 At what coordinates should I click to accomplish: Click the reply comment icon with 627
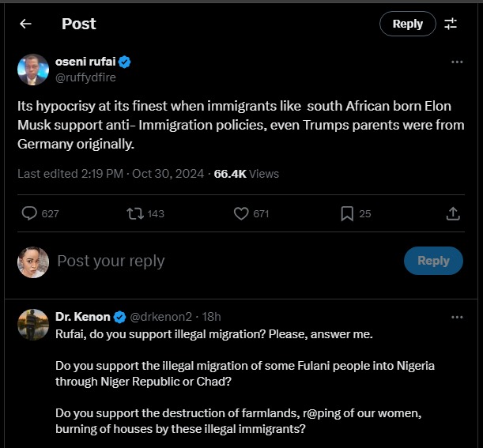pyautogui.click(x=30, y=213)
